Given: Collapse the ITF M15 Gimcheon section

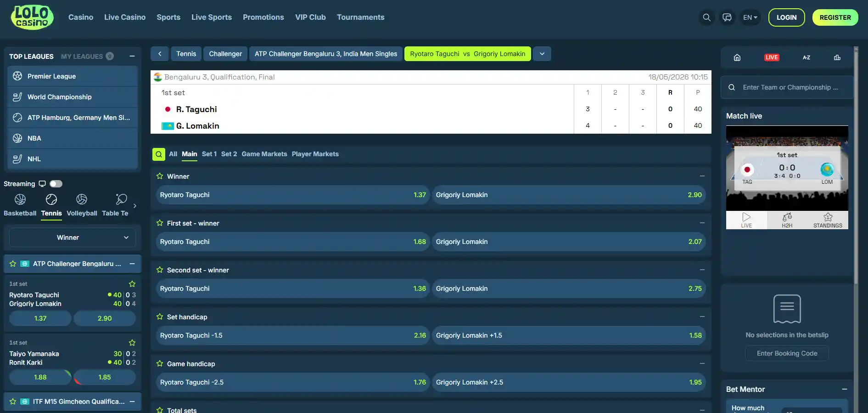Looking at the screenshot, I should 132,402.
